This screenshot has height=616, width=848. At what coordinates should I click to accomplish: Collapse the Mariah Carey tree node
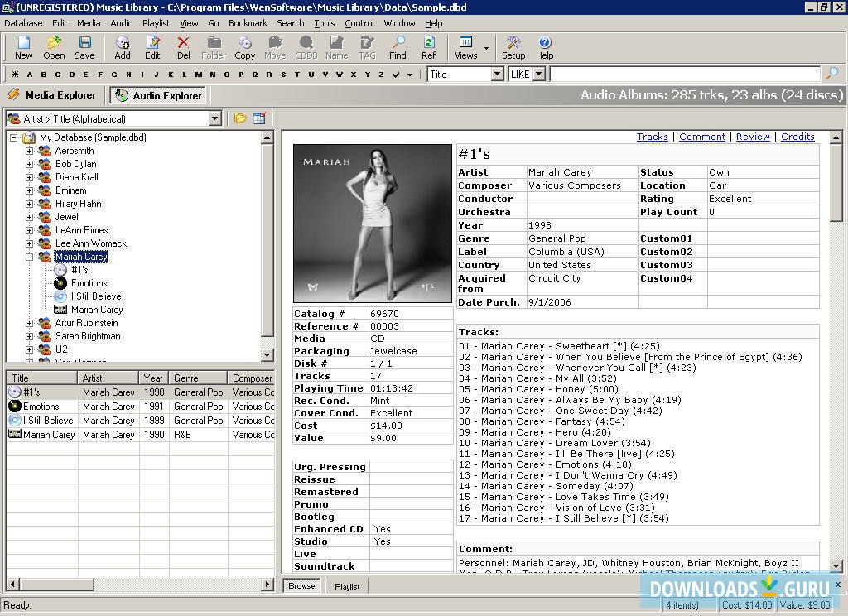click(29, 257)
